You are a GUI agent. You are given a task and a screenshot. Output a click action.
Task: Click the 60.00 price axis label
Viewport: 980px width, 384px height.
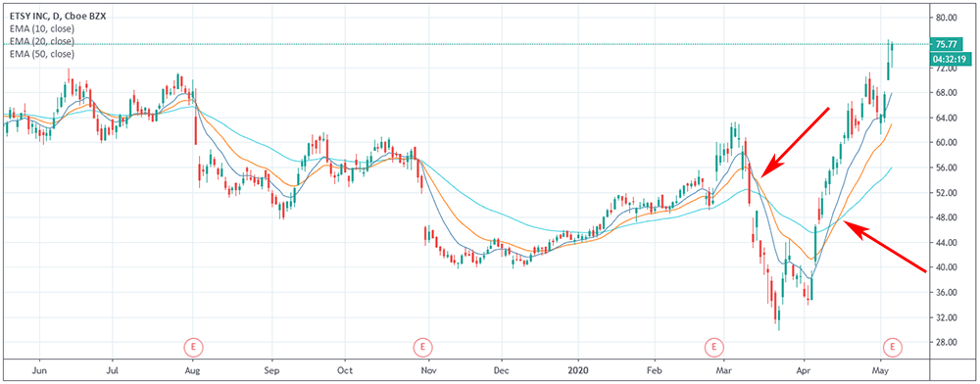click(x=947, y=142)
